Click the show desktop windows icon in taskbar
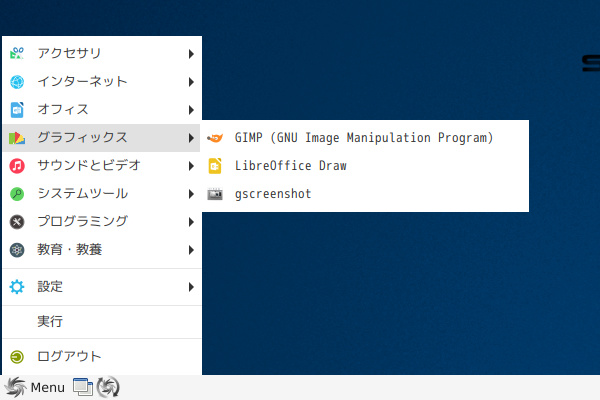The image size is (600, 400). pyautogui.click(x=83, y=387)
